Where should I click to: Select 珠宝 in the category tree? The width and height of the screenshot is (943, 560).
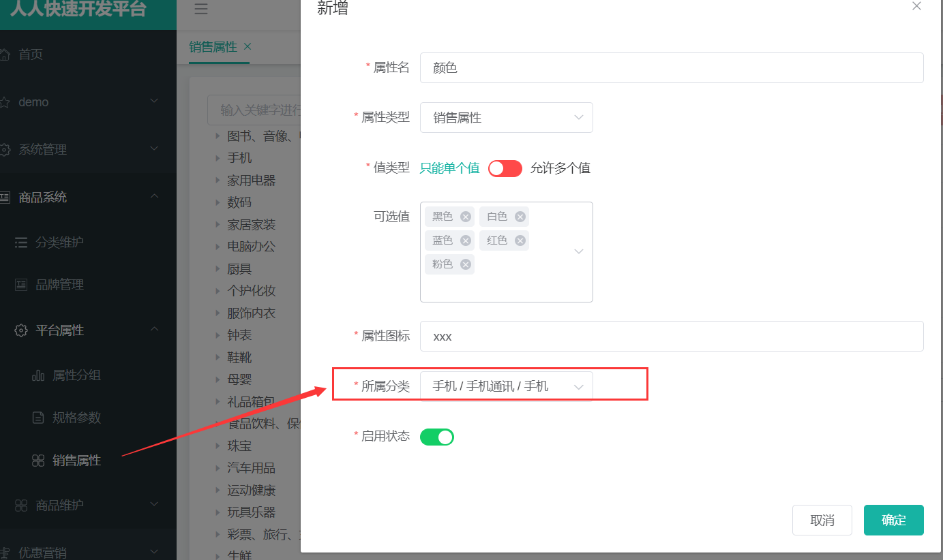tap(239, 446)
